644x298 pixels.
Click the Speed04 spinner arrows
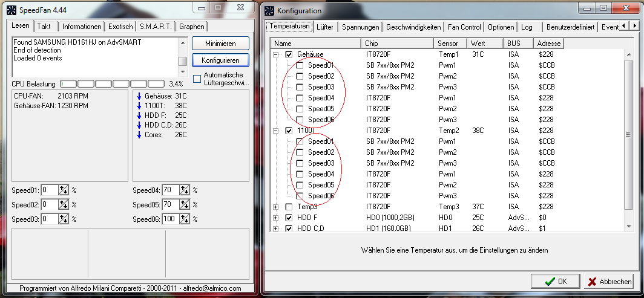click(x=185, y=190)
